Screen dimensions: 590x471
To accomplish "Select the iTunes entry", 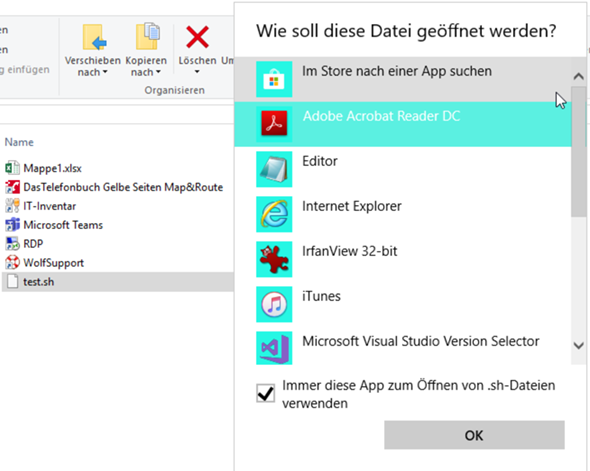I will pos(403,304).
